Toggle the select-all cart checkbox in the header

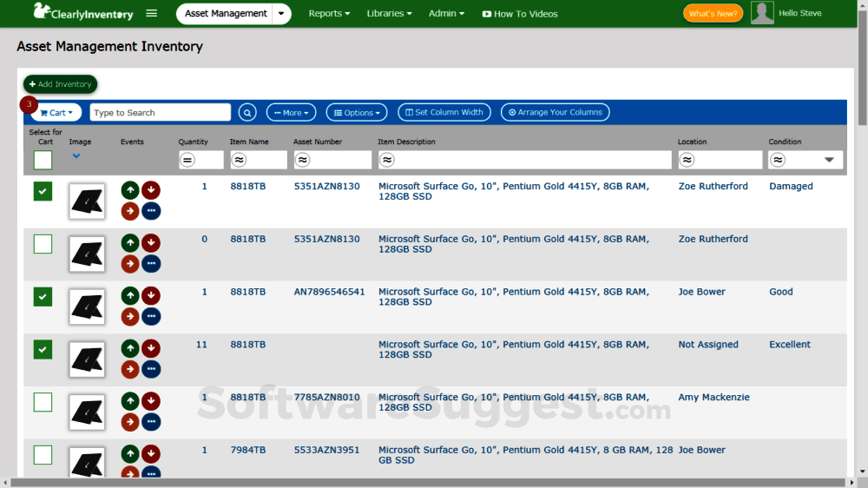43,160
